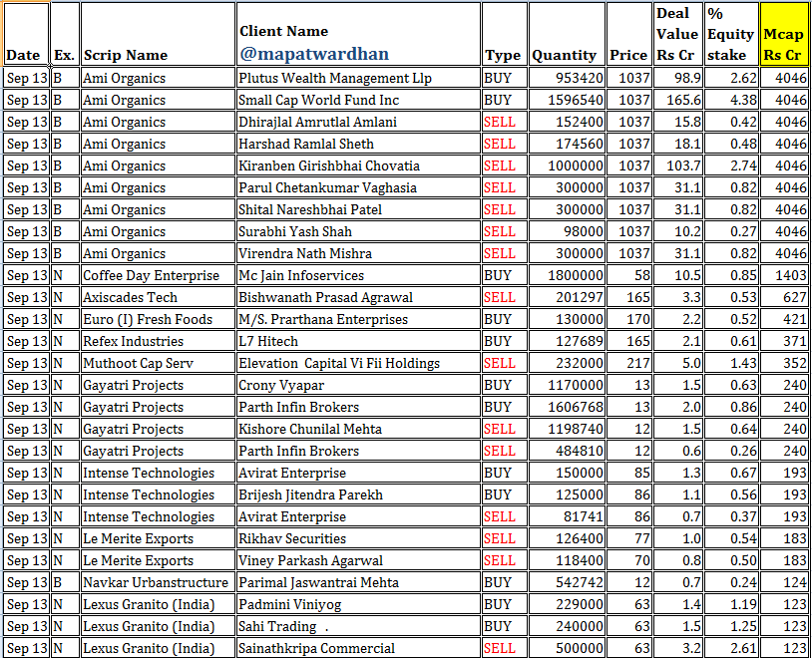Select the Client Name header cell
Viewport: 812px width, 658px height.
[x=358, y=34]
